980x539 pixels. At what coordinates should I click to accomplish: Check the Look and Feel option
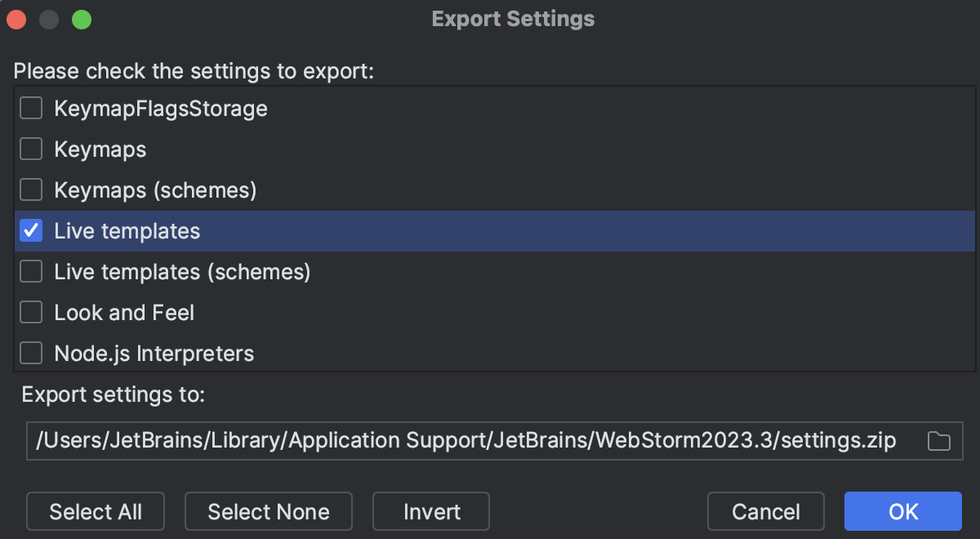pos(30,312)
